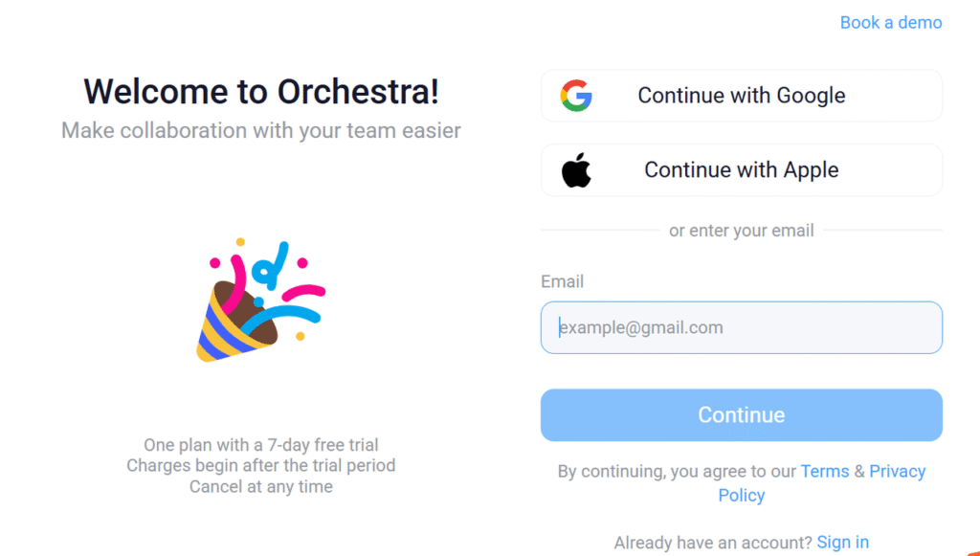This screenshot has width=980, height=556.
Task: Click the 'By continuing, you agree' text
Action: [x=677, y=472]
